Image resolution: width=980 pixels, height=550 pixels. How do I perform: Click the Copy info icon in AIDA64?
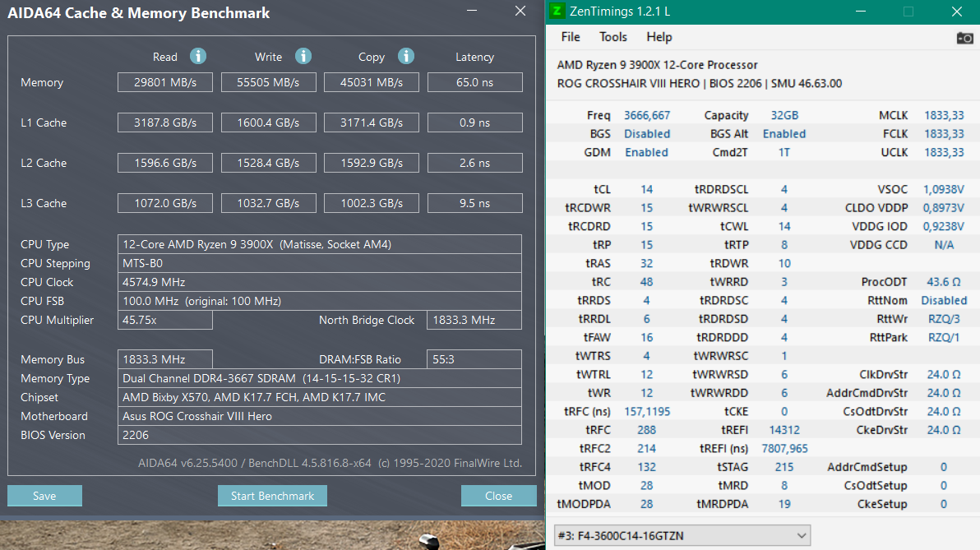(406, 56)
